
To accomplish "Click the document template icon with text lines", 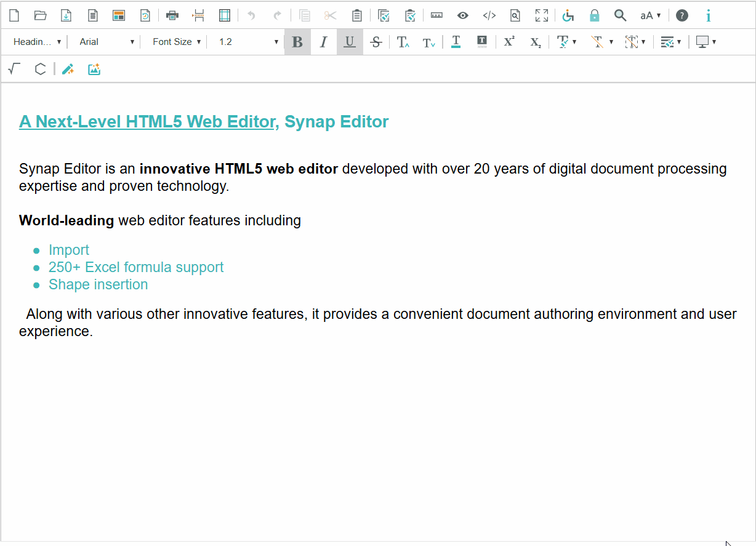I will (93, 15).
